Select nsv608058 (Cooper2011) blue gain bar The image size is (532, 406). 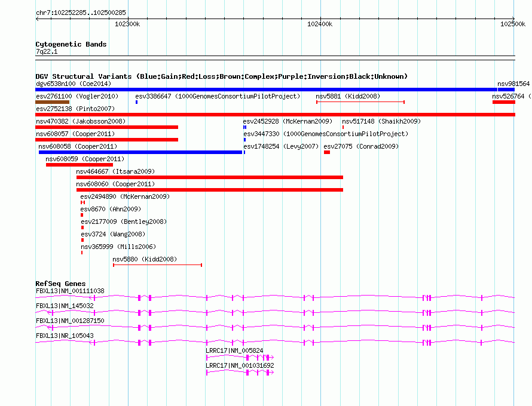pos(140,152)
